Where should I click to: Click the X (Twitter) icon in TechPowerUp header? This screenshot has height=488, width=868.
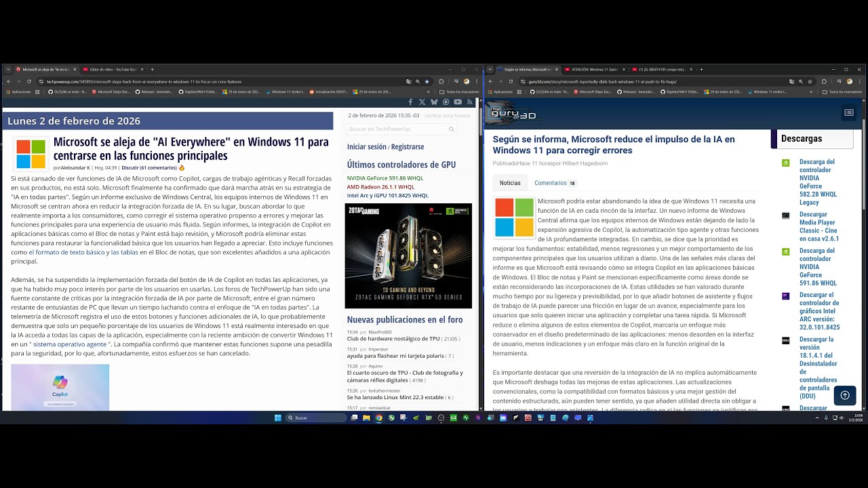pyautogui.click(x=422, y=102)
